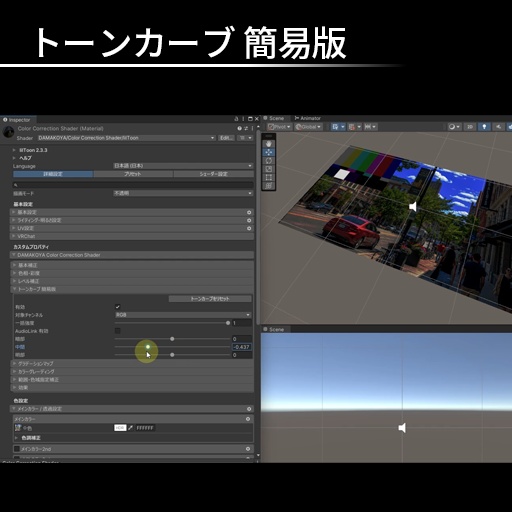Image resolution: width=512 pixels, height=512 pixels.
Task: Click the HDR color field
Action: [120, 428]
